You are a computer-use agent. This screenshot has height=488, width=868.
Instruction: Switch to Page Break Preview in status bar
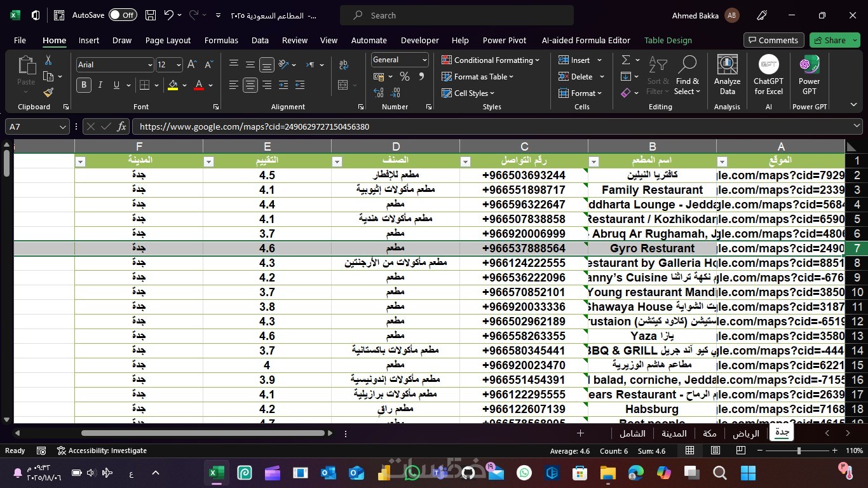[740, 451]
